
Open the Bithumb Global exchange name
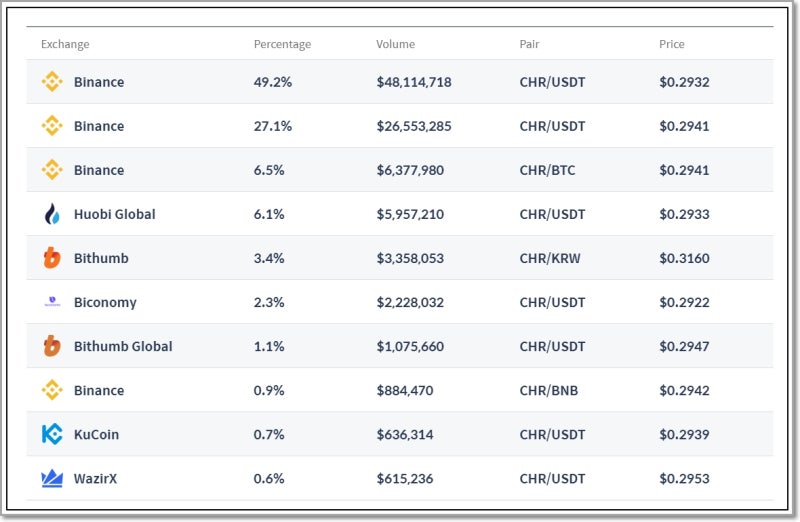click(x=123, y=346)
